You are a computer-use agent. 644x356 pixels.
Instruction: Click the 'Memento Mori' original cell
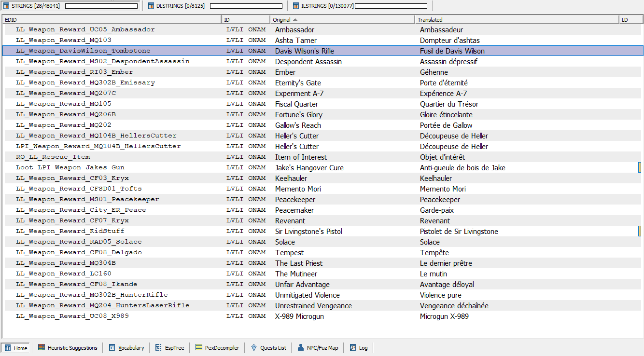tap(298, 189)
